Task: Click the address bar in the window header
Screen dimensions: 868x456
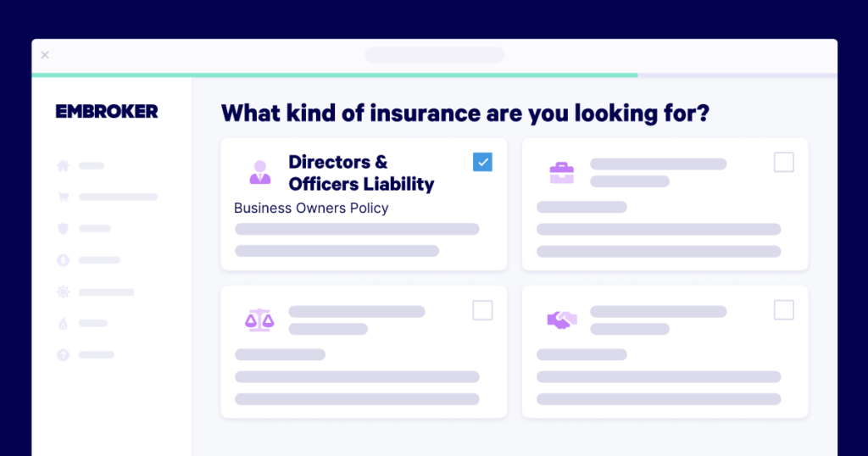Action: click(434, 55)
